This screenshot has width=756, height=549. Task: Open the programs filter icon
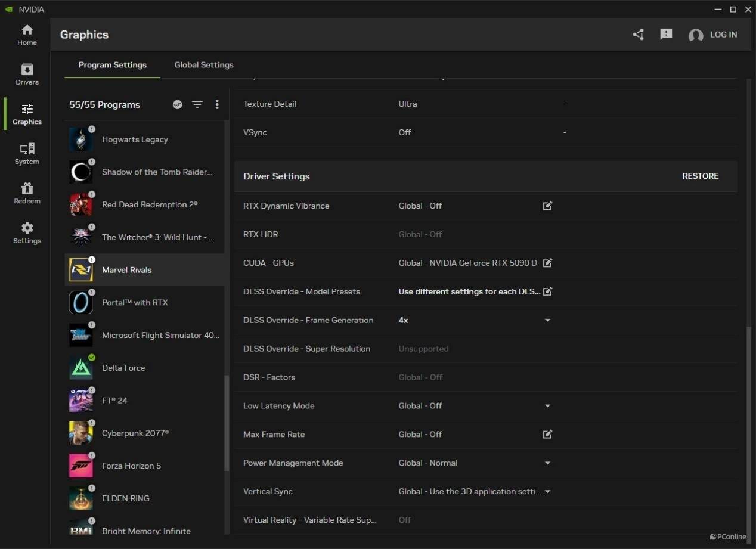click(197, 104)
